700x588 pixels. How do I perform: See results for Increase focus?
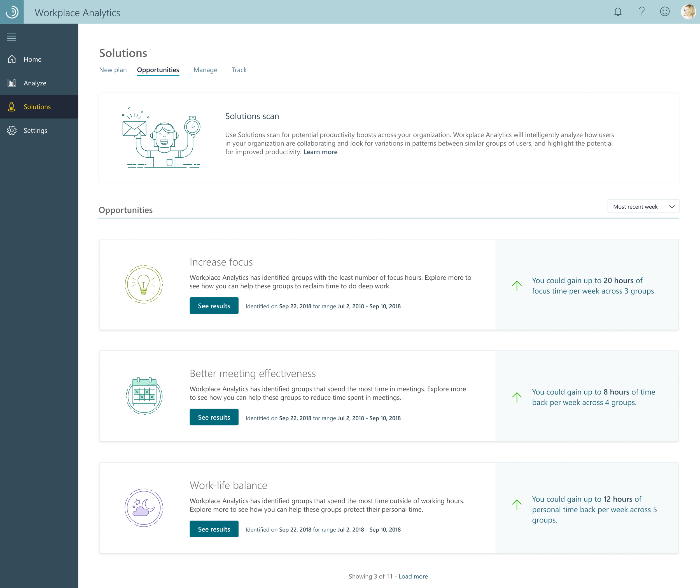click(x=214, y=306)
